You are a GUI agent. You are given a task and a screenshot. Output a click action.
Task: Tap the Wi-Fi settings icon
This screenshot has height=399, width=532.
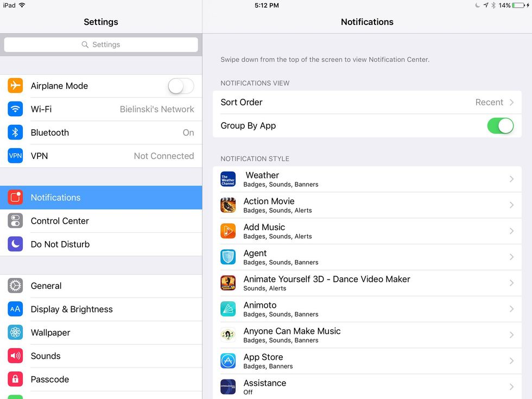(x=15, y=109)
